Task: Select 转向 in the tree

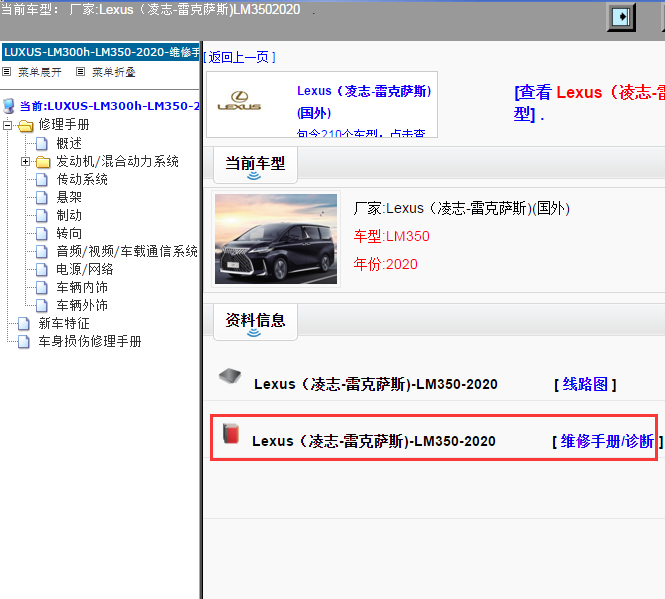Action: coord(69,234)
